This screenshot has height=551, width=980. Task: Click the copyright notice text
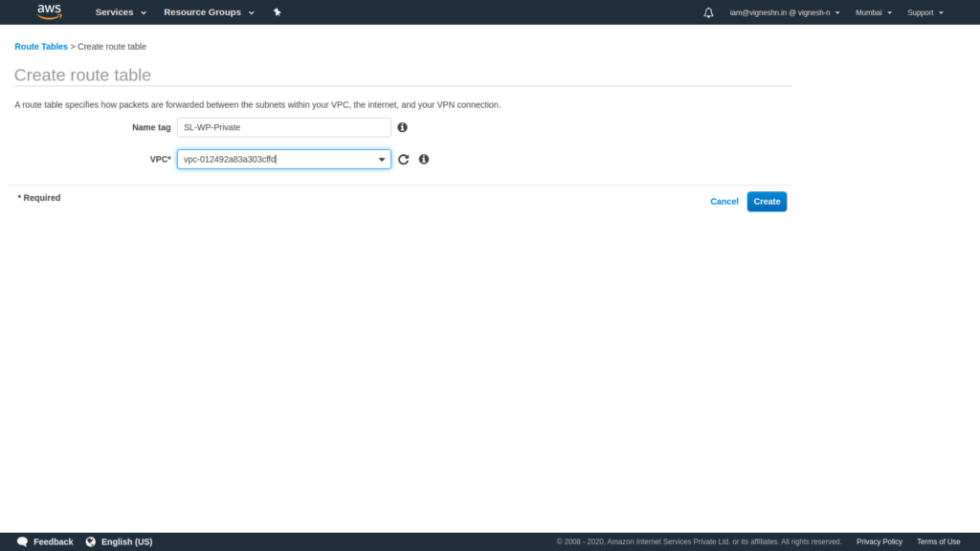(699, 541)
